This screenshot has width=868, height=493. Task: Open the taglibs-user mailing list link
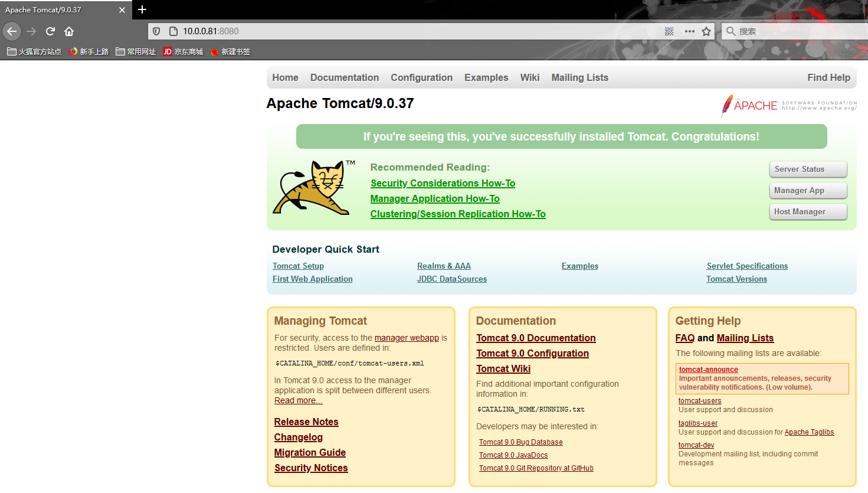coord(698,423)
